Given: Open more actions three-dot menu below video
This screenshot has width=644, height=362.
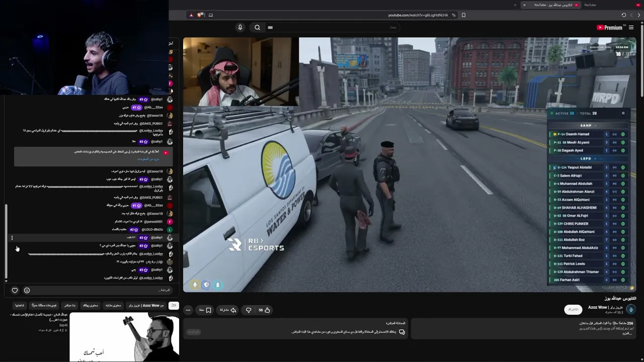Looking at the screenshot, I should click(188, 310).
